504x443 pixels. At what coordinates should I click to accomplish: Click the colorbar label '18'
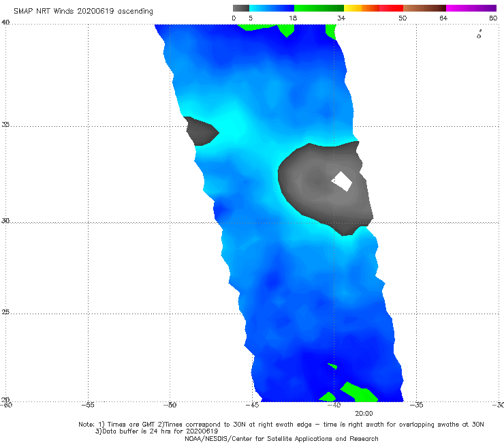293,18
